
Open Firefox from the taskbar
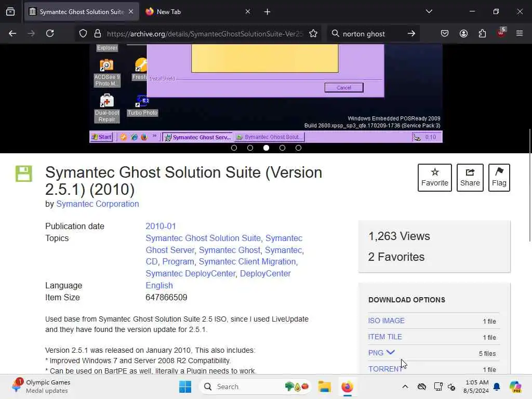point(347,387)
